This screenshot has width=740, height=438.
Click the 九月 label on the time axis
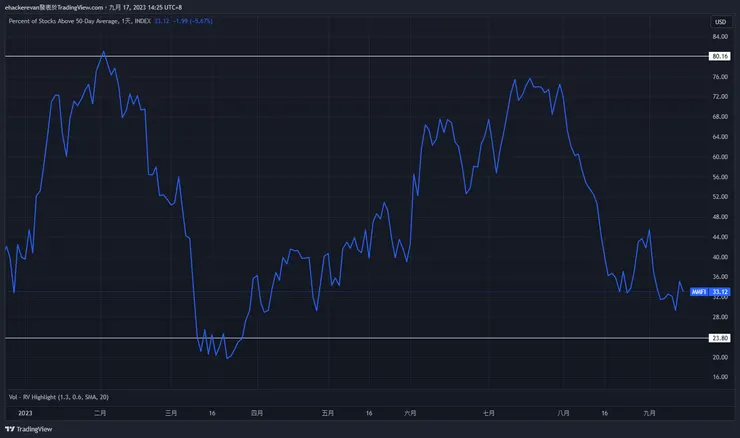pyautogui.click(x=649, y=413)
